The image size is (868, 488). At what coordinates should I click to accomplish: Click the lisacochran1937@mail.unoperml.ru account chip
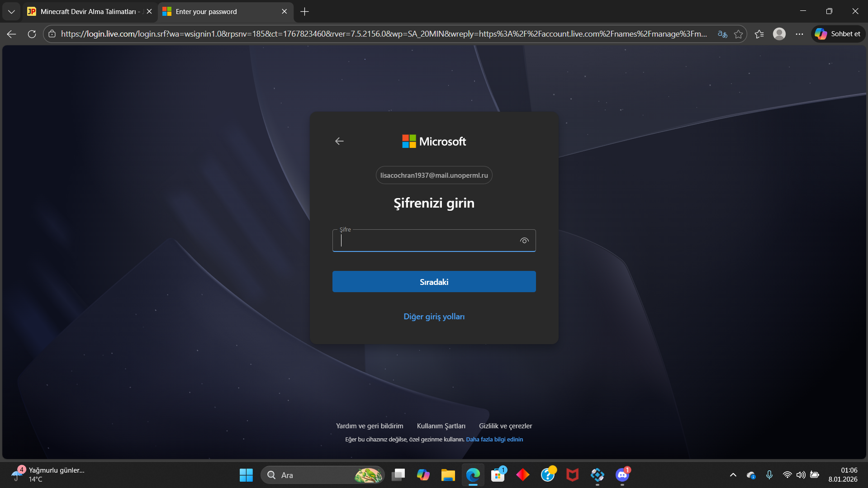tap(434, 175)
